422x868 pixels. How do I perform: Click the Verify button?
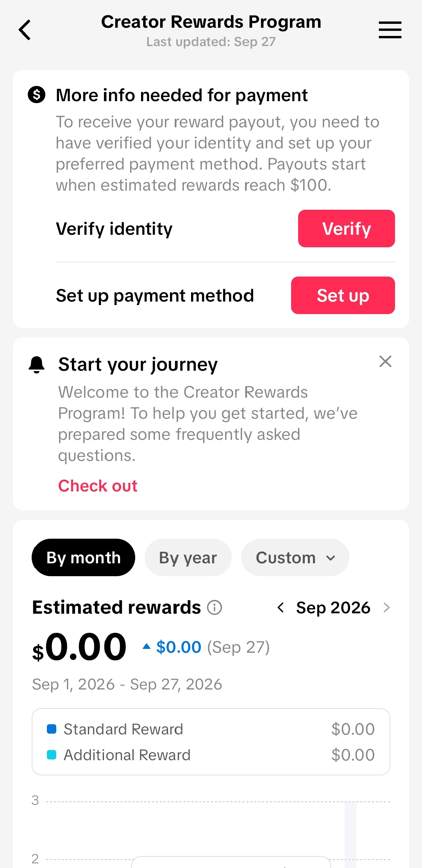click(347, 229)
